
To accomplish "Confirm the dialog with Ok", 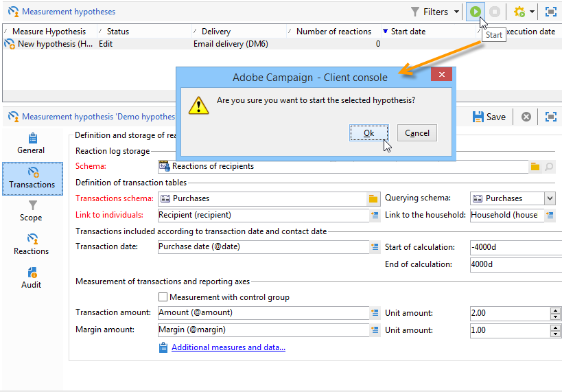I will 368,133.
